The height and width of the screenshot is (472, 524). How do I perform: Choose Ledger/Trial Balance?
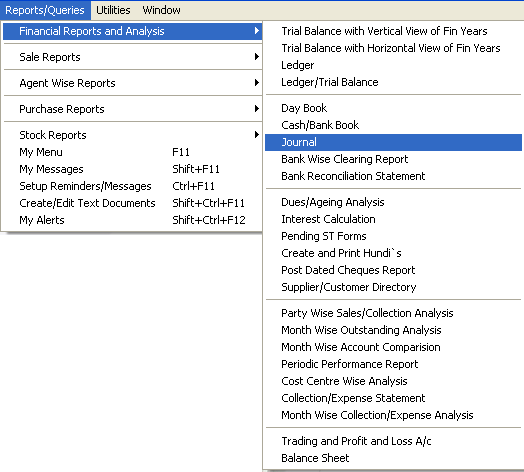393,82
